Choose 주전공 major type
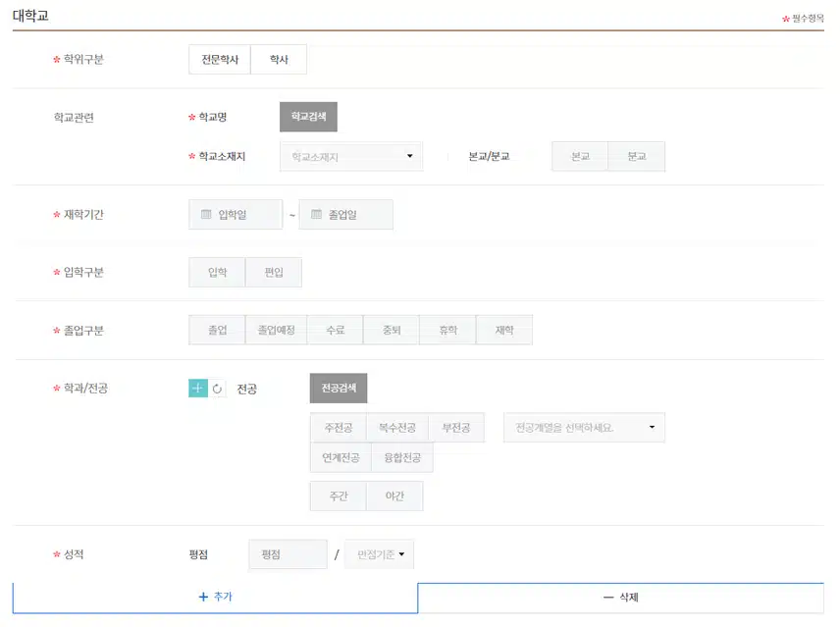 click(338, 427)
